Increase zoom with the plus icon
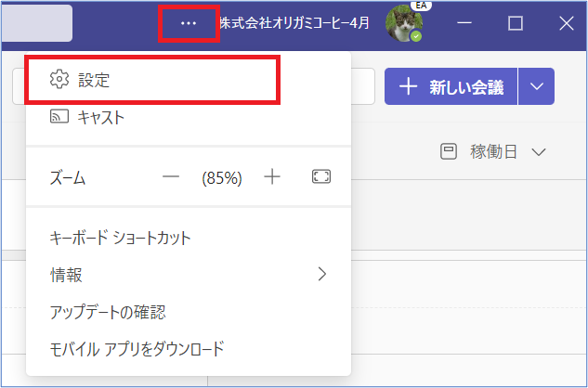Viewport: 588px width, 388px height. coord(271,177)
